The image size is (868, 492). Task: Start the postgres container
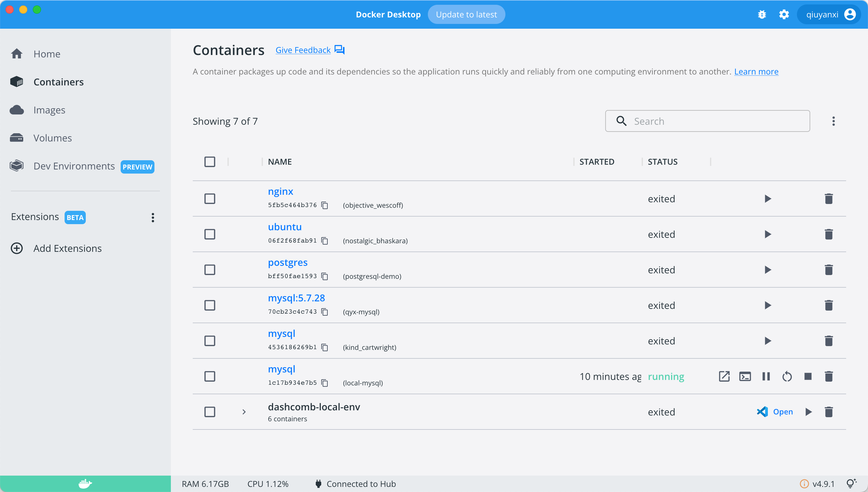(x=768, y=270)
